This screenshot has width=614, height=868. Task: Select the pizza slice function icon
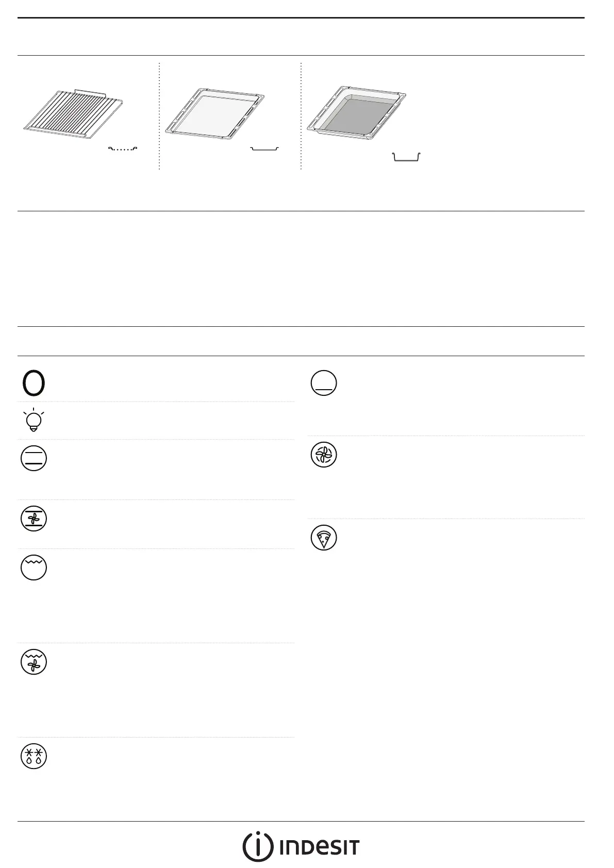click(x=324, y=538)
